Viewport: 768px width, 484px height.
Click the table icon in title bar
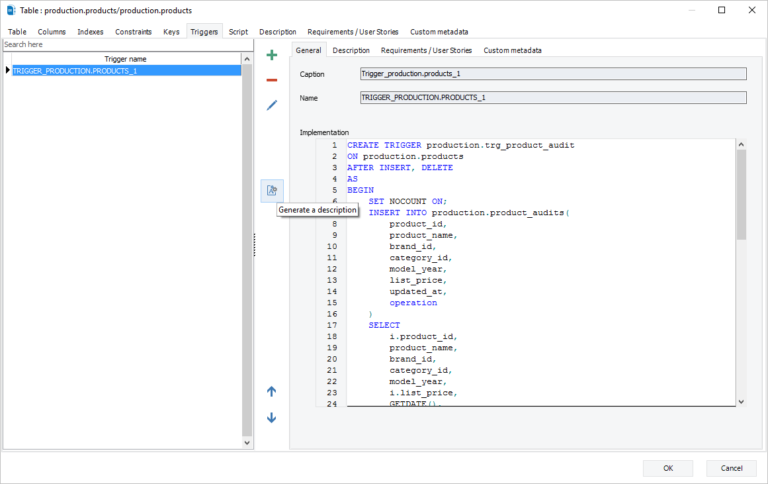[10, 10]
